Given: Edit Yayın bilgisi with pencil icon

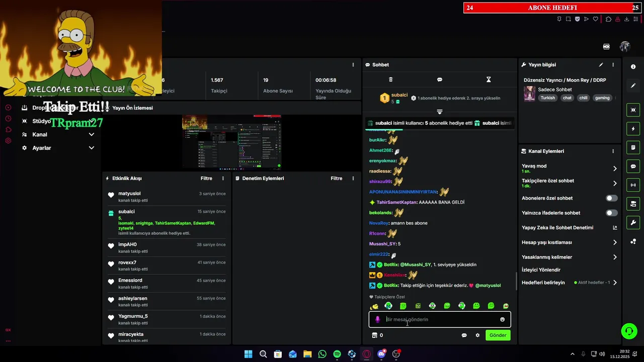Looking at the screenshot, I should (601, 65).
